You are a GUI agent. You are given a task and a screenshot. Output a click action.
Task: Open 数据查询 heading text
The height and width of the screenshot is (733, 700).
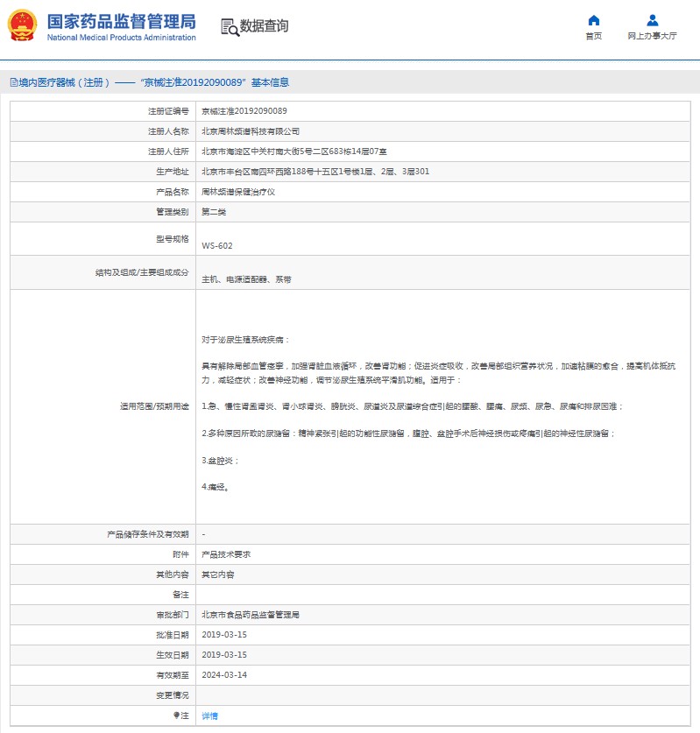click(x=264, y=25)
